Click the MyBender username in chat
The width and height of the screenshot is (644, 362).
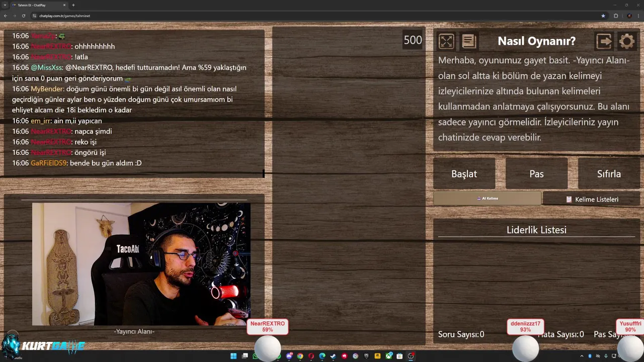pos(47,88)
